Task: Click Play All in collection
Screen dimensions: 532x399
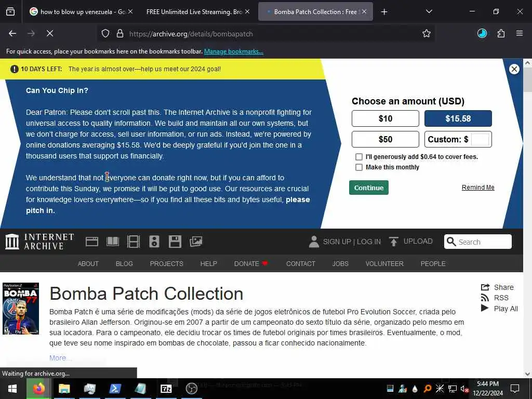Action: [x=499, y=309]
